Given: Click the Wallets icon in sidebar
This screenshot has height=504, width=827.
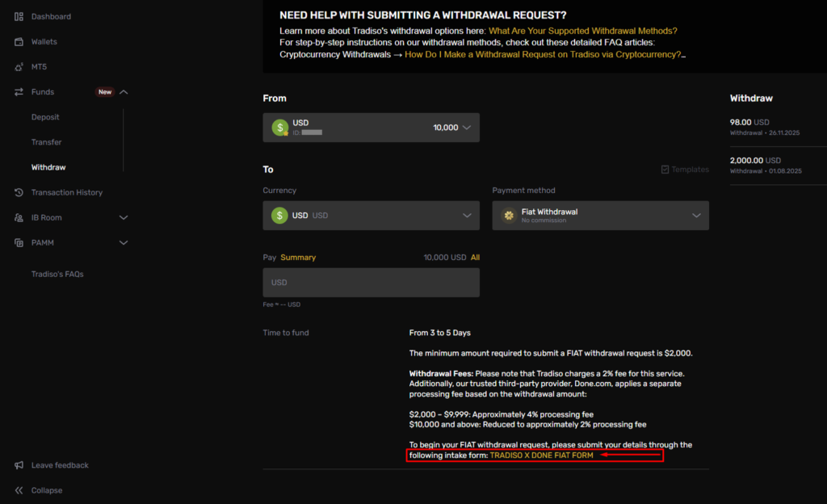Looking at the screenshot, I should click(19, 42).
